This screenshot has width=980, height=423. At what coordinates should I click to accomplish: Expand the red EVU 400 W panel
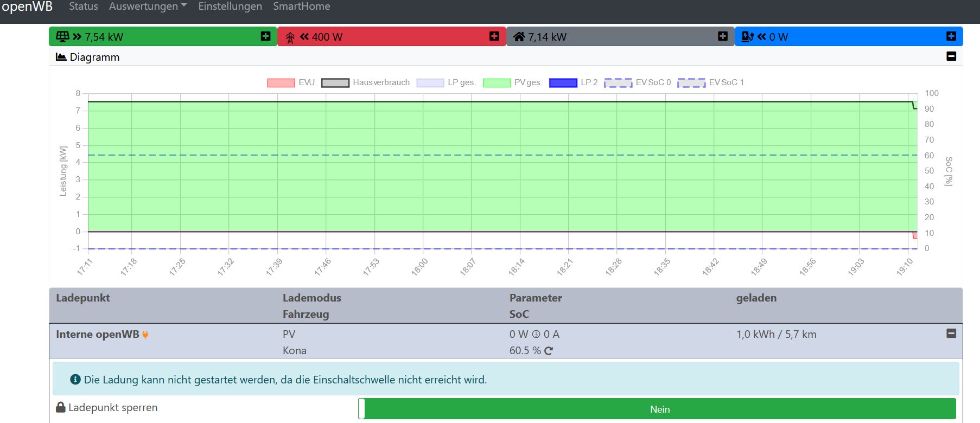pos(494,36)
